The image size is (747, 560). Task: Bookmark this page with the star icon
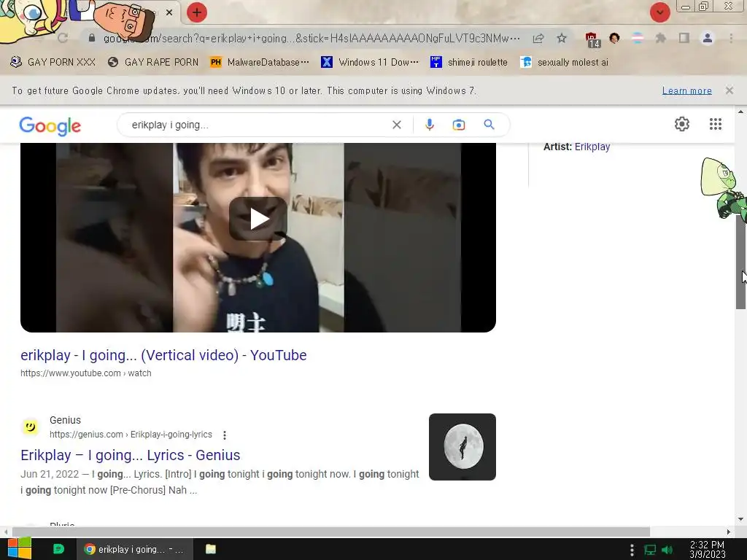click(x=562, y=38)
